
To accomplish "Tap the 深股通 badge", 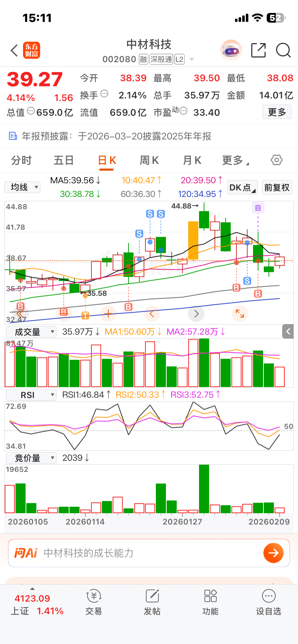I will pyautogui.click(x=161, y=59).
